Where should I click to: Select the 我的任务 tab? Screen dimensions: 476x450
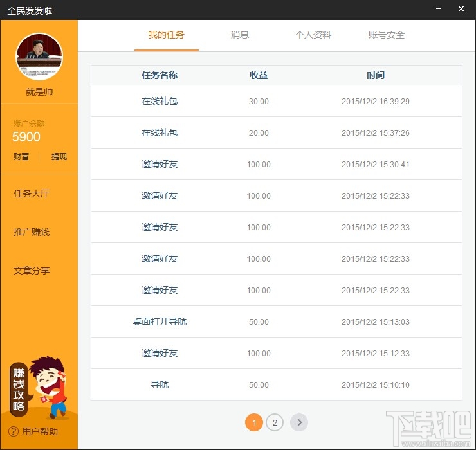pyautogui.click(x=167, y=35)
